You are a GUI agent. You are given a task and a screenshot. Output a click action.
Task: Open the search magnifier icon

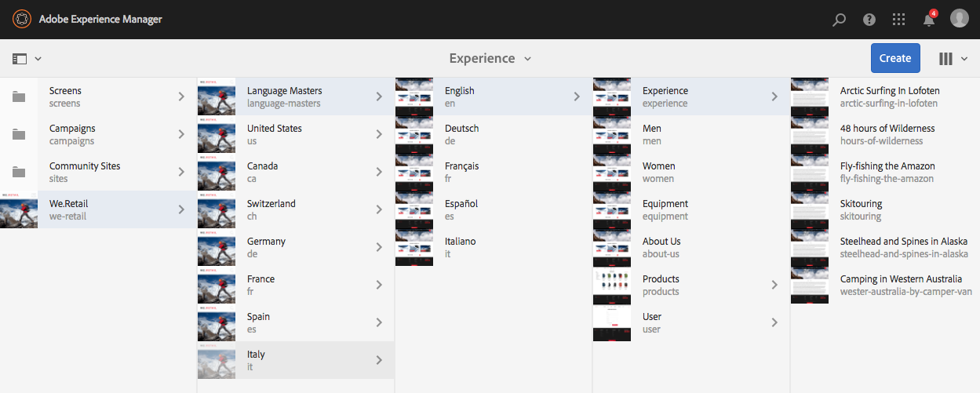coord(840,20)
